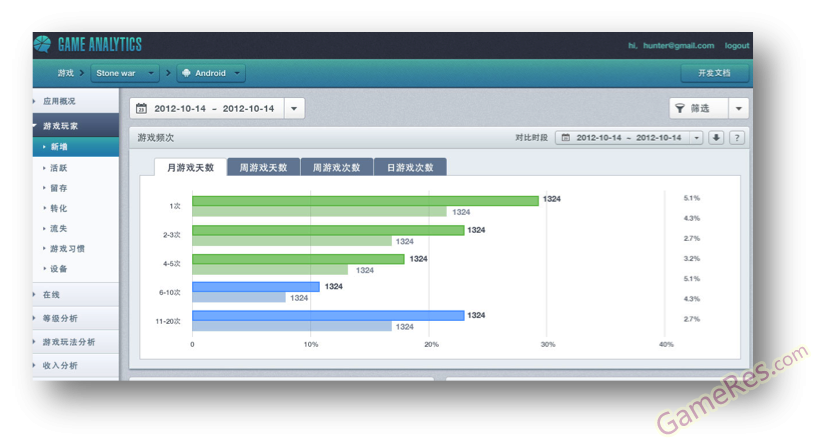This screenshot has height=445, width=818.
Task: Click calendar icon in 对比时段 comparison period
Action: point(566,138)
